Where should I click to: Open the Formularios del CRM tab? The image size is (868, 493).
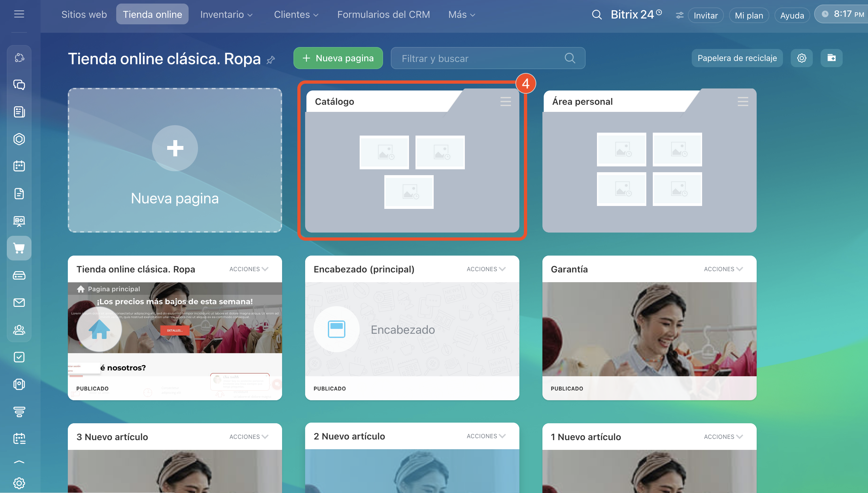[x=383, y=15]
